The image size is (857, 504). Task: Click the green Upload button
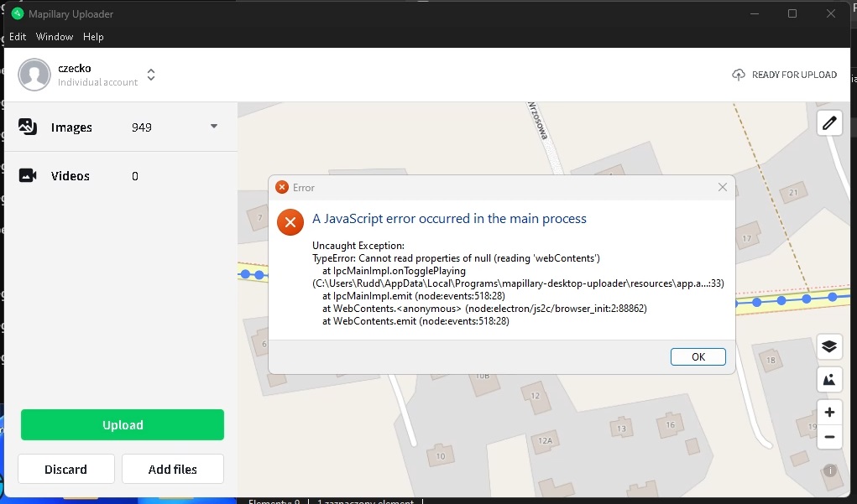pyautogui.click(x=123, y=425)
